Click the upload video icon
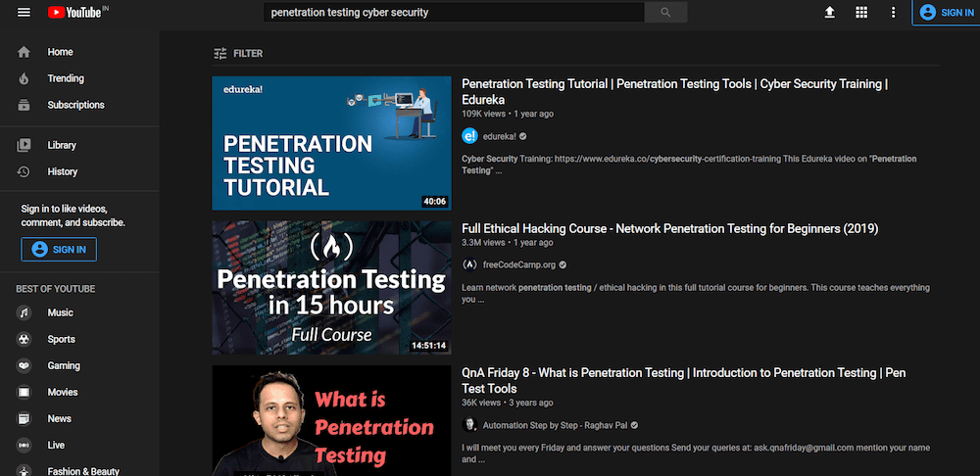980x476 pixels. (829, 13)
